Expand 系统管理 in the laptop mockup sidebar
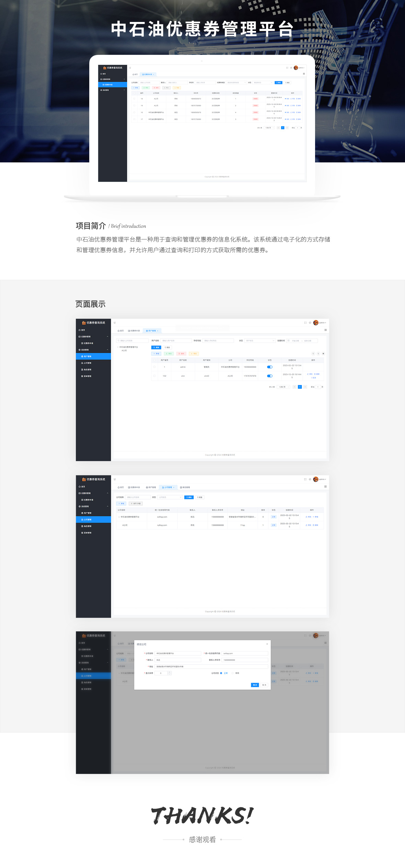 (113, 90)
